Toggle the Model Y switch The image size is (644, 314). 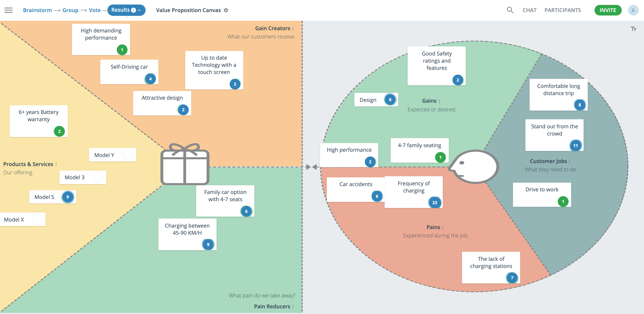(128, 155)
